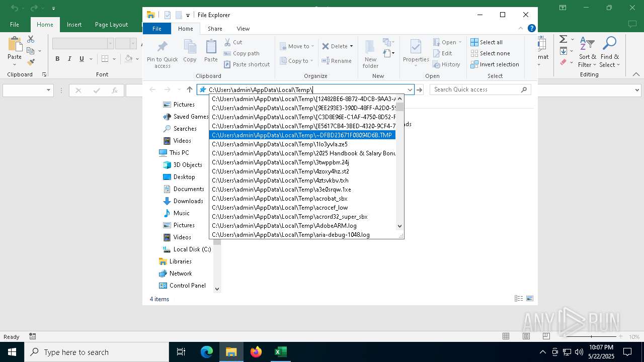Open Properties in Explorer ribbon
The image size is (644, 362).
pyautogui.click(x=416, y=52)
